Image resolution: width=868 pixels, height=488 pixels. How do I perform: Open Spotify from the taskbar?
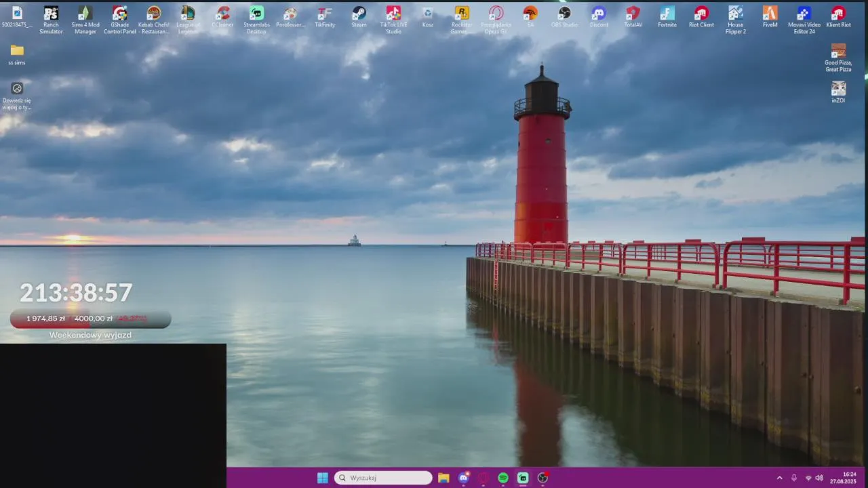503,478
